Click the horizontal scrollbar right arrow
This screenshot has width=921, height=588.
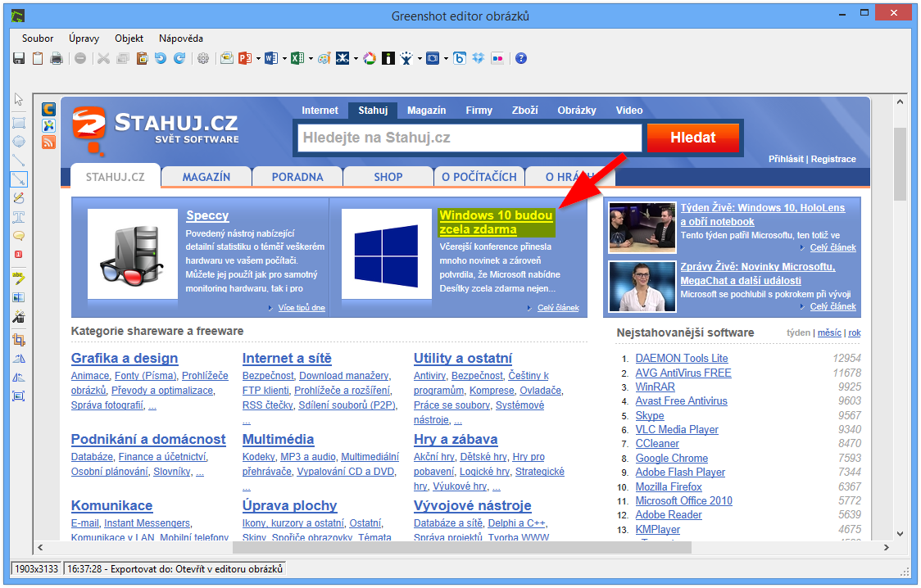click(887, 548)
